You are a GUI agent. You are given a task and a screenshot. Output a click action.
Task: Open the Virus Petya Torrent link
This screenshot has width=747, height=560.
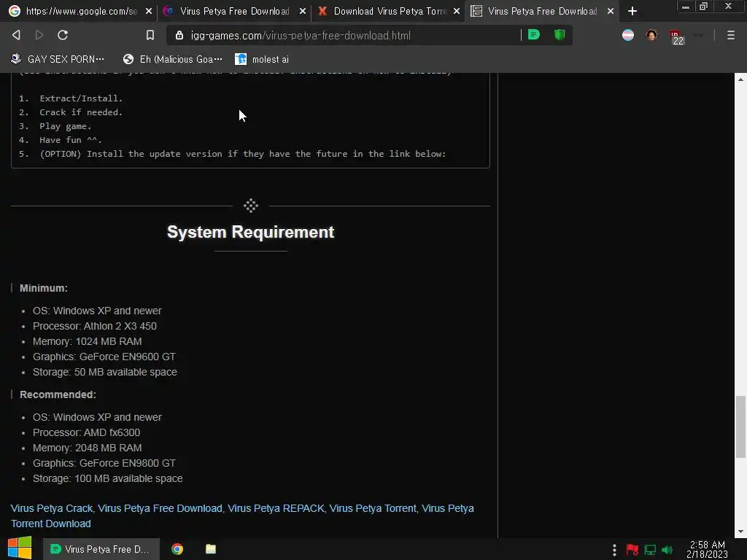coord(373,508)
